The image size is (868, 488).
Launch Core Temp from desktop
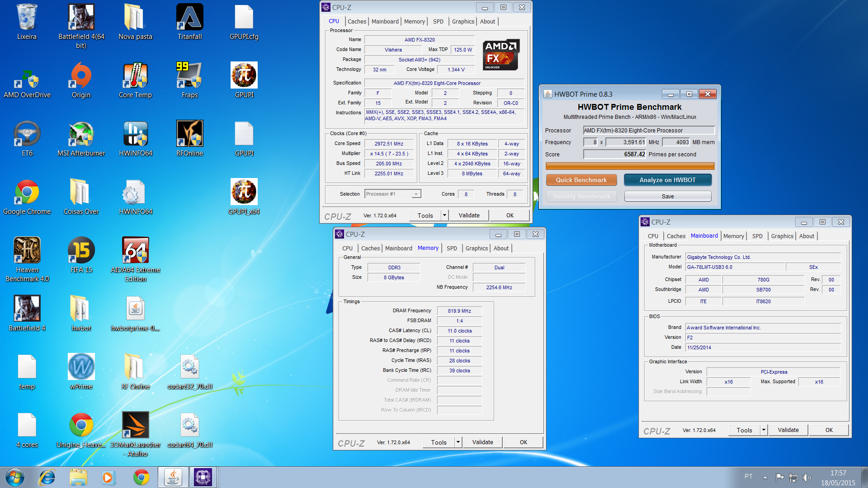pyautogui.click(x=135, y=80)
